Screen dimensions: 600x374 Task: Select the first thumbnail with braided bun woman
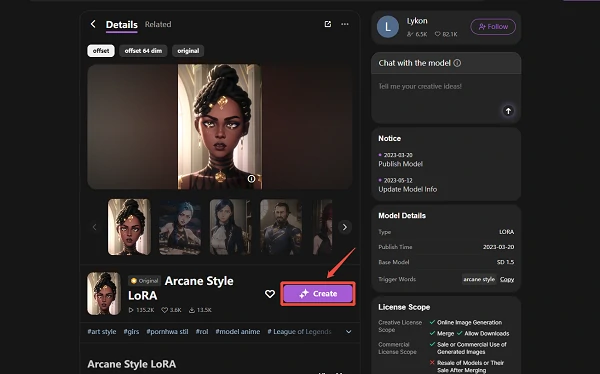pos(129,227)
